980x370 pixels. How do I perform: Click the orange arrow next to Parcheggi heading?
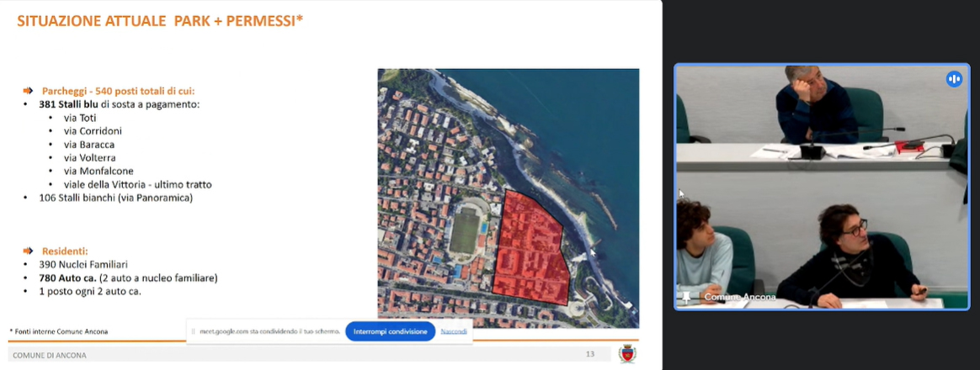click(x=28, y=91)
